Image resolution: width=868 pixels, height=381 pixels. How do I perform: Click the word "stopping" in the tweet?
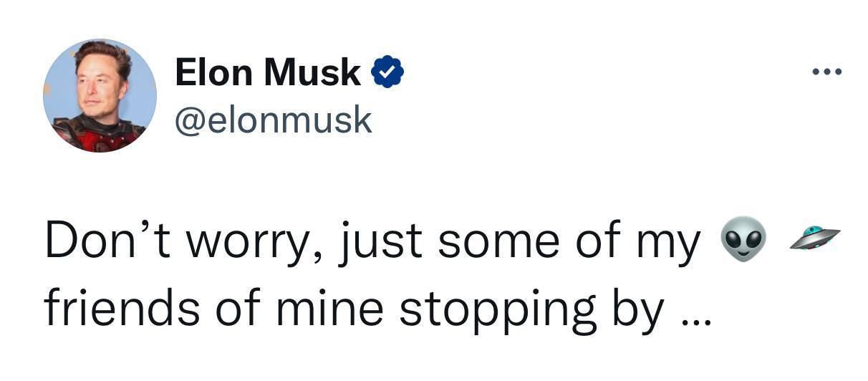[496, 310]
